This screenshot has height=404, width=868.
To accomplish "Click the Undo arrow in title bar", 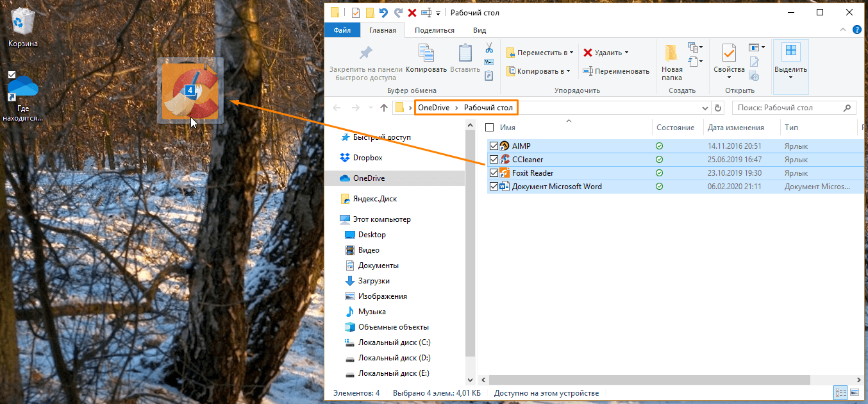I will (383, 13).
